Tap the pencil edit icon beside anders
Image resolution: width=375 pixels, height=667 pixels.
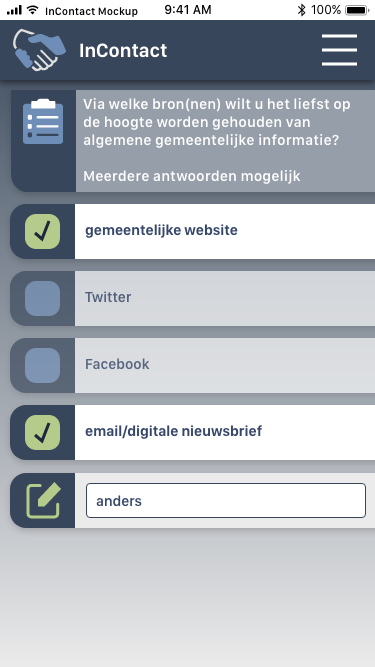[x=43, y=501]
